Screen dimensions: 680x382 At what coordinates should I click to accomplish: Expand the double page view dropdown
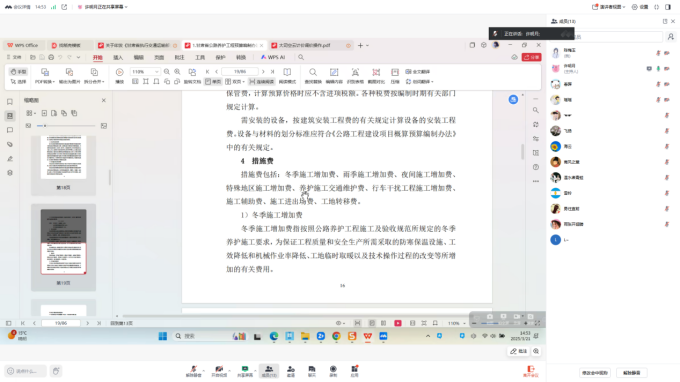tap(235, 82)
